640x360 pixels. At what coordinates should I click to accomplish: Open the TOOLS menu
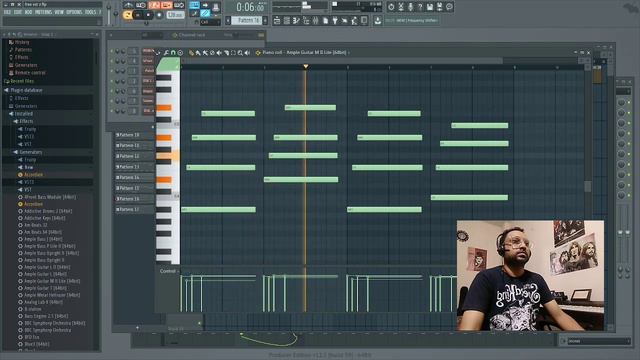90,12
